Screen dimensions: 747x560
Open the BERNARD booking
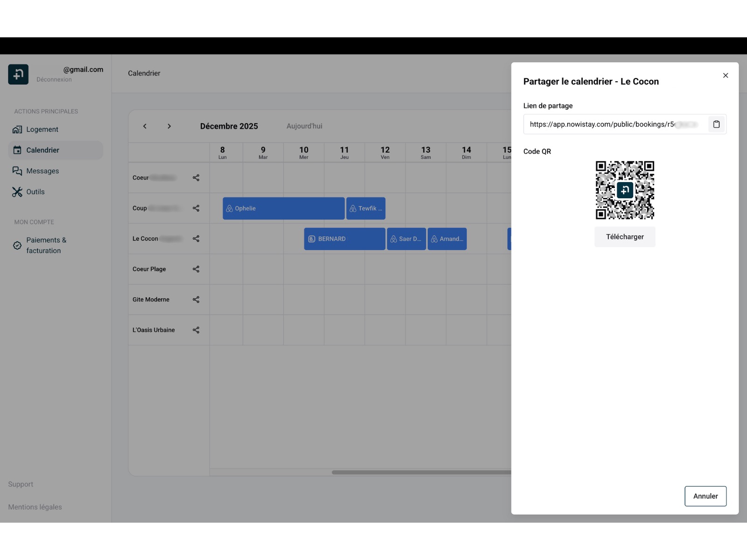(x=345, y=239)
